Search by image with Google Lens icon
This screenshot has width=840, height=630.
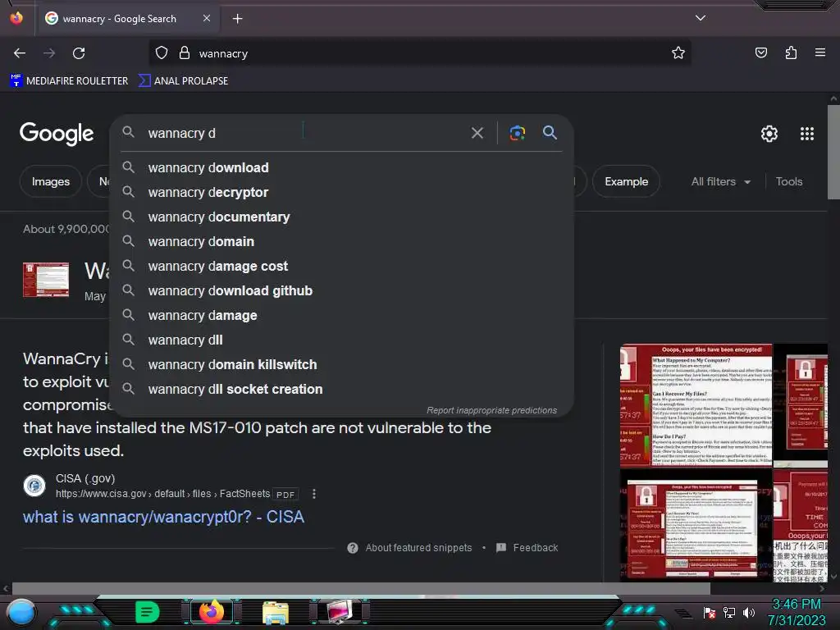click(517, 133)
